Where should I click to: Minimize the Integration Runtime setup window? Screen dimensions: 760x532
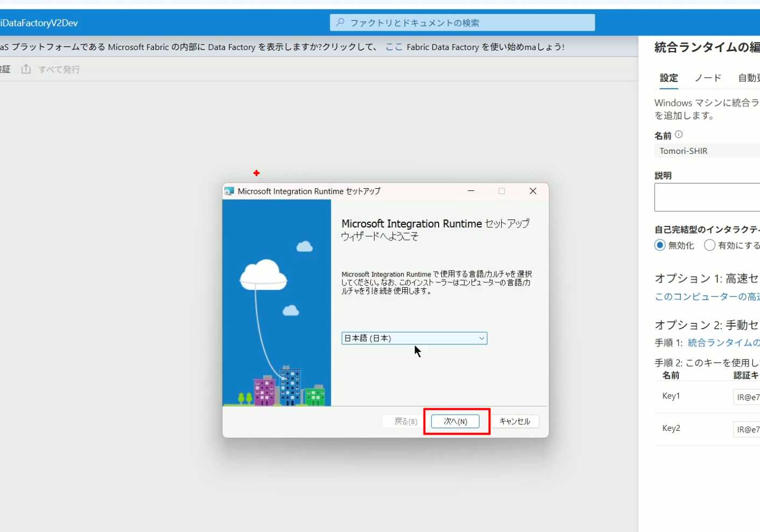tap(471, 191)
